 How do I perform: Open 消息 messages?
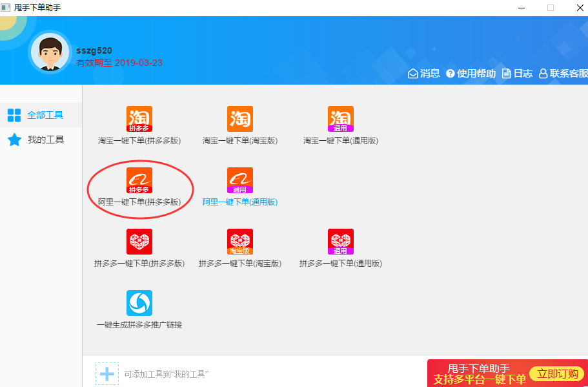(424, 73)
